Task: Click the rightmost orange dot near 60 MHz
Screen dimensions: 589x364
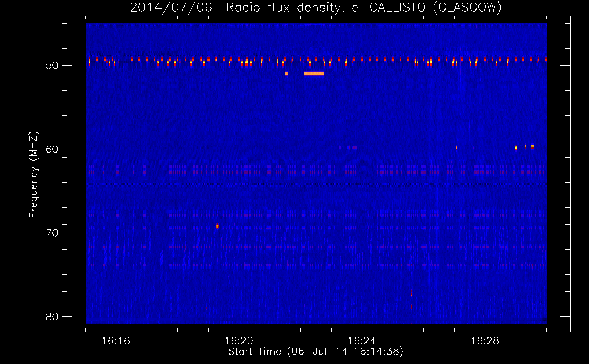Action: click(x=533, y=146)
